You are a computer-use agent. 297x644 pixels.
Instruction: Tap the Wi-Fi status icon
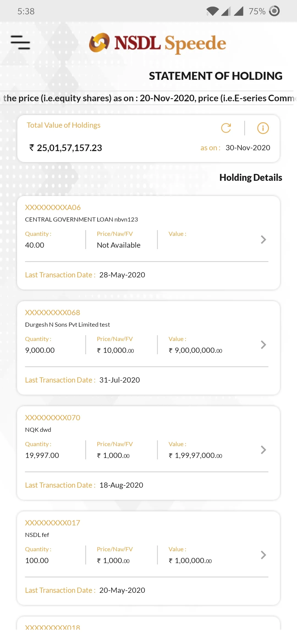pos(212,11)
